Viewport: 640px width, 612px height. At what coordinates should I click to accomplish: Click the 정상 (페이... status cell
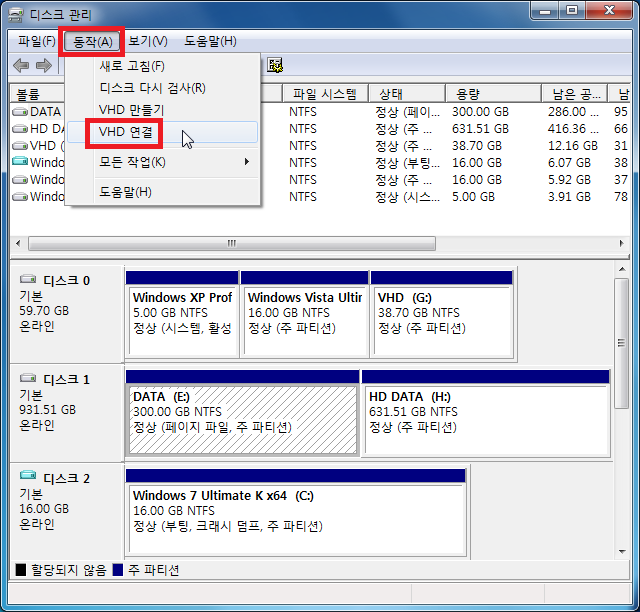pos(407,111)
